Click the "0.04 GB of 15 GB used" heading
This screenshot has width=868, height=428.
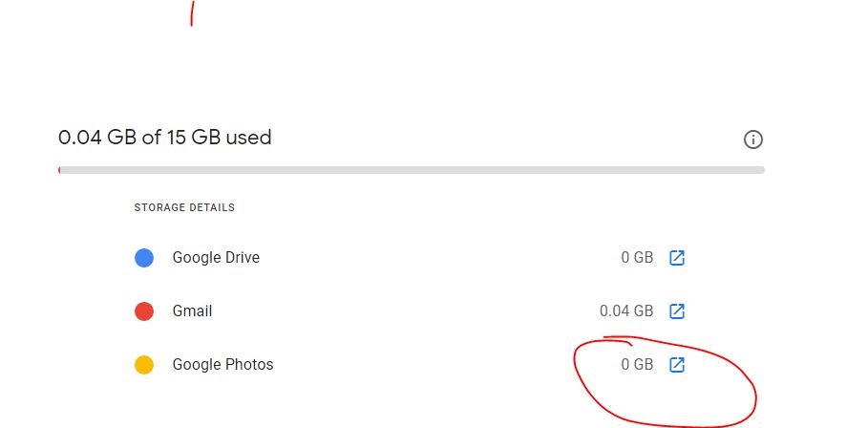tap(164, 138)
